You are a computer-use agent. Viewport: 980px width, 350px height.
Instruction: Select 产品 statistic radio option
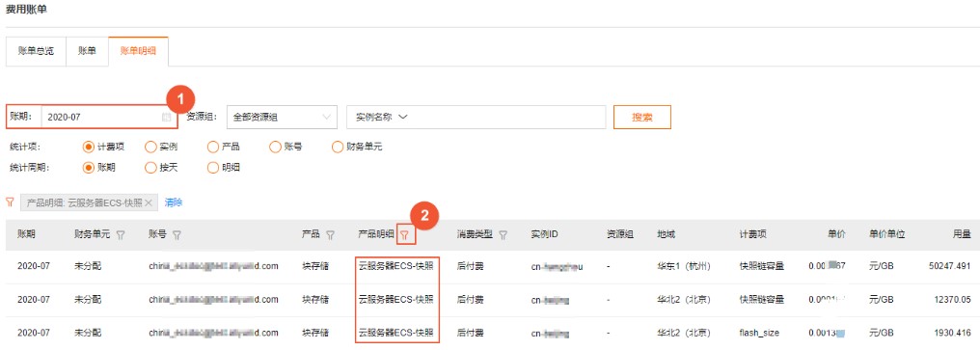coord(212,148)
